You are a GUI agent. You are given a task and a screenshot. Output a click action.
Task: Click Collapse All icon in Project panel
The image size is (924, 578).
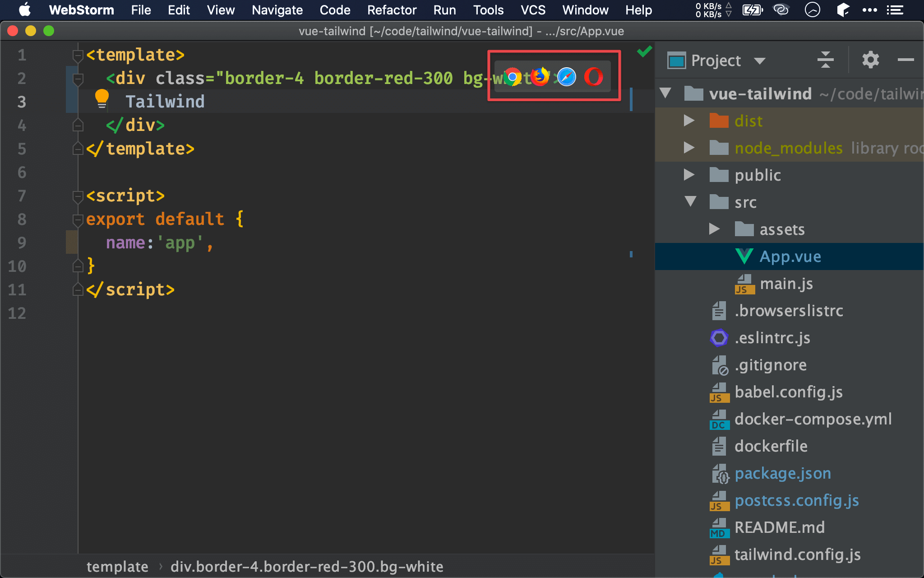(825, 60)
